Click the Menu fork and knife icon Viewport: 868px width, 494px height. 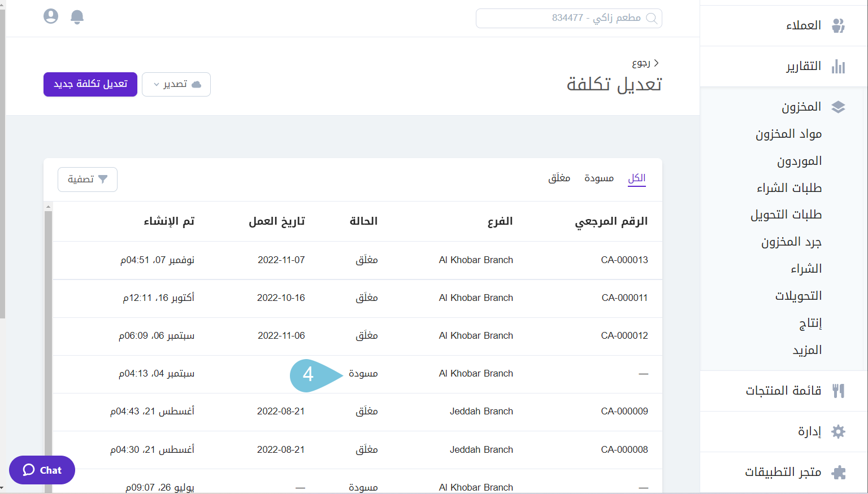[838, 391]
